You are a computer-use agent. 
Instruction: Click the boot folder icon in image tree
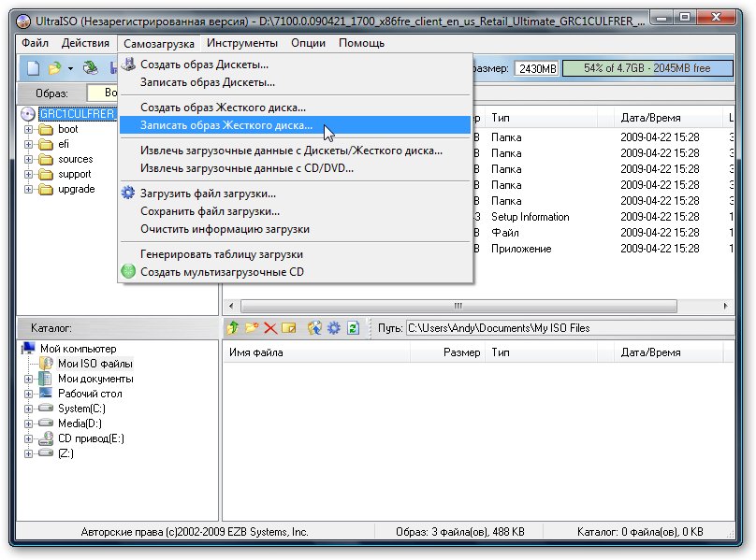pos(46,129)
